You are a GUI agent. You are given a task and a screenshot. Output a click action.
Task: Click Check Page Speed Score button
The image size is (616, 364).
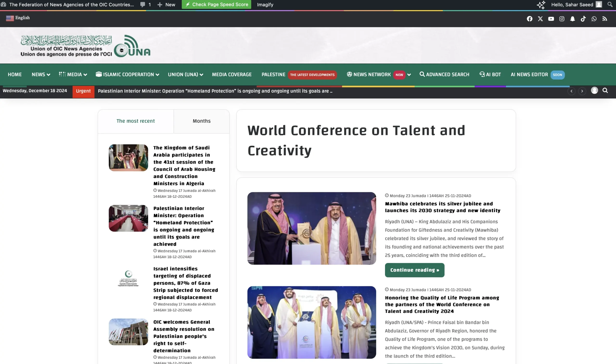(x=216, y=4)
